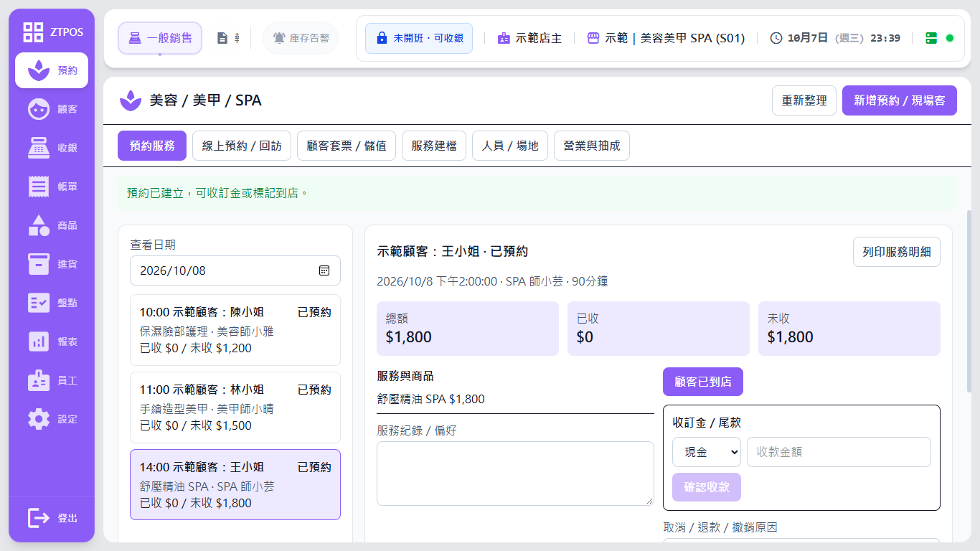The width and height of the screenshot is (980, 551).
Task: Click the 重新整理 button
Action: (x=804, y=100)
